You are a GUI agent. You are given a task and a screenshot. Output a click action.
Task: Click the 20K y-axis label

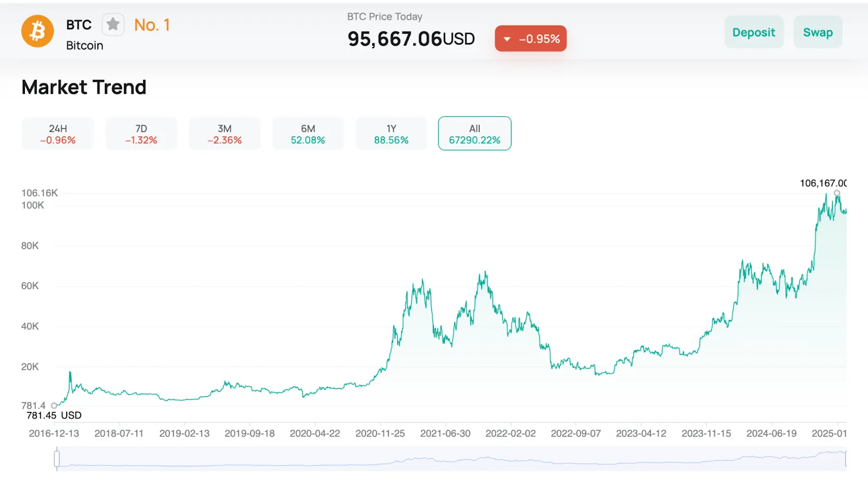coord(30,367)
